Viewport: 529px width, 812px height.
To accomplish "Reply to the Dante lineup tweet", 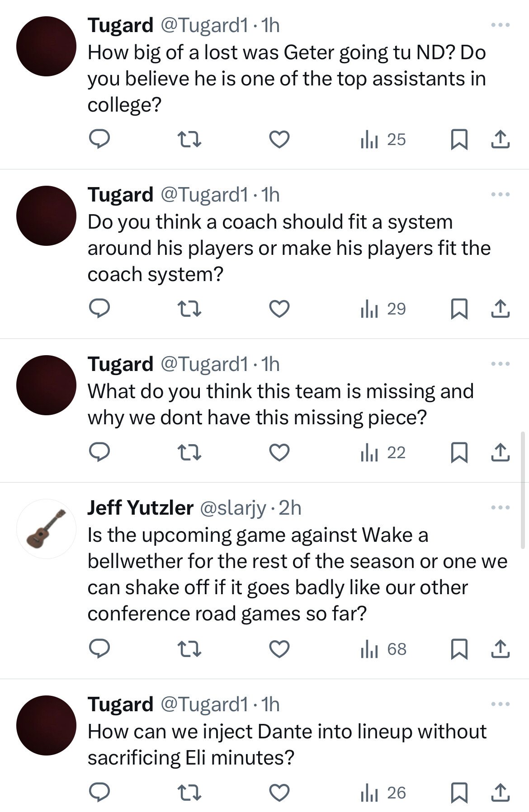I will point(99,793).
